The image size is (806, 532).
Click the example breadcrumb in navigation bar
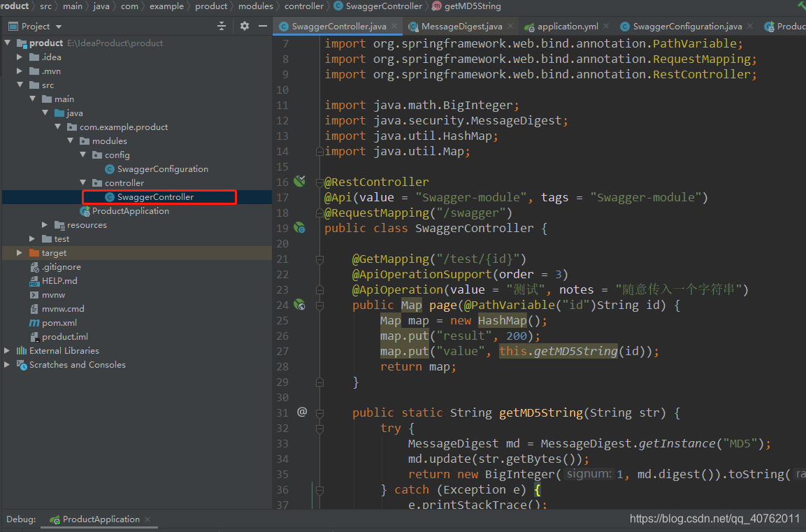tap(166, 6)
